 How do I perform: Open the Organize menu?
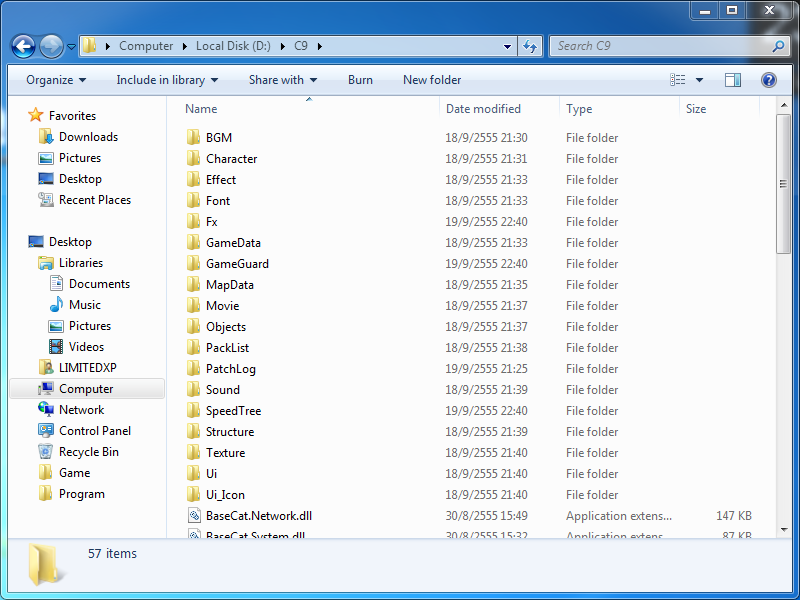point(56,80)
